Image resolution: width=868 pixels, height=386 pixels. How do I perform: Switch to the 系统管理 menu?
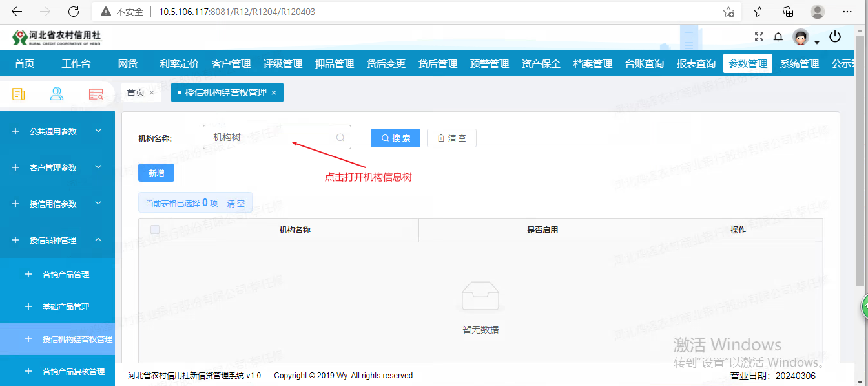(x=799, y=63)
